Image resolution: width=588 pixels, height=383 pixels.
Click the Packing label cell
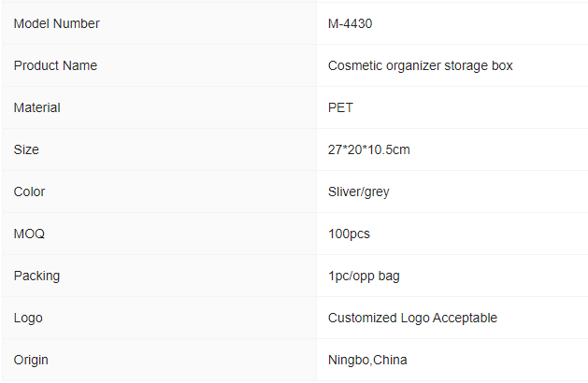click(x=159, y=276)
